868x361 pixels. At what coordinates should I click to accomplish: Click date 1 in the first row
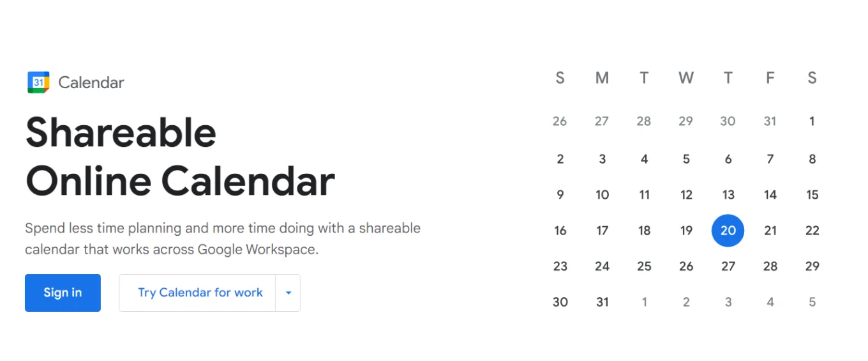tap(812, 121)
